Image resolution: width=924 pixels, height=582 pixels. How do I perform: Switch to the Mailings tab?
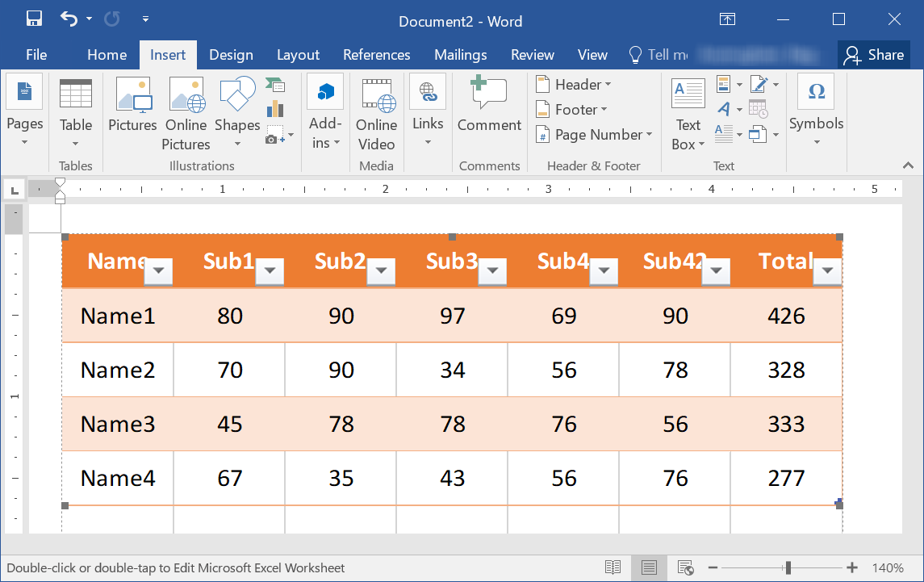coord(460,54)
